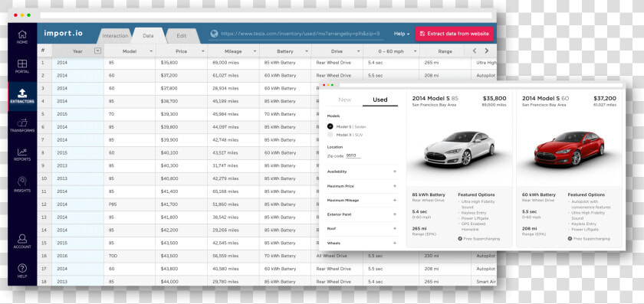Click the $37,200 price on red car card
Viewport: 644px width, 304px height.
click(605, 99)
